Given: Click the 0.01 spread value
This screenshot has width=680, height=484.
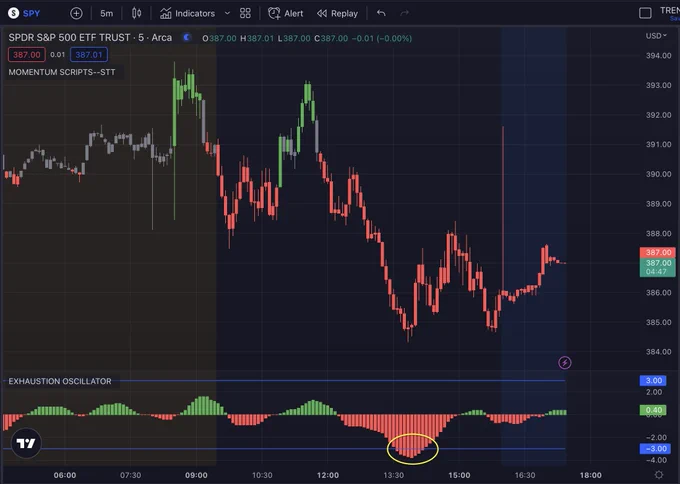Looking at the screenshot, I should (57, 55).
